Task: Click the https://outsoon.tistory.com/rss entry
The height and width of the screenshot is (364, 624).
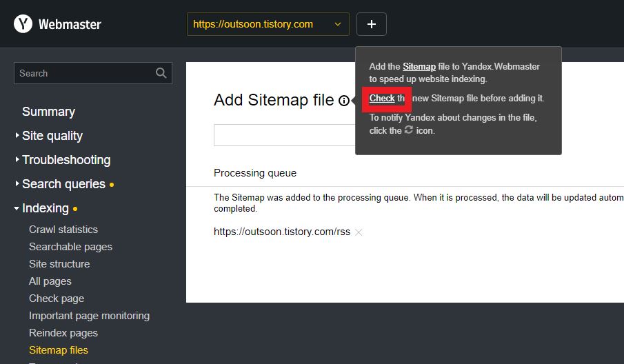Action: (282, 232)
